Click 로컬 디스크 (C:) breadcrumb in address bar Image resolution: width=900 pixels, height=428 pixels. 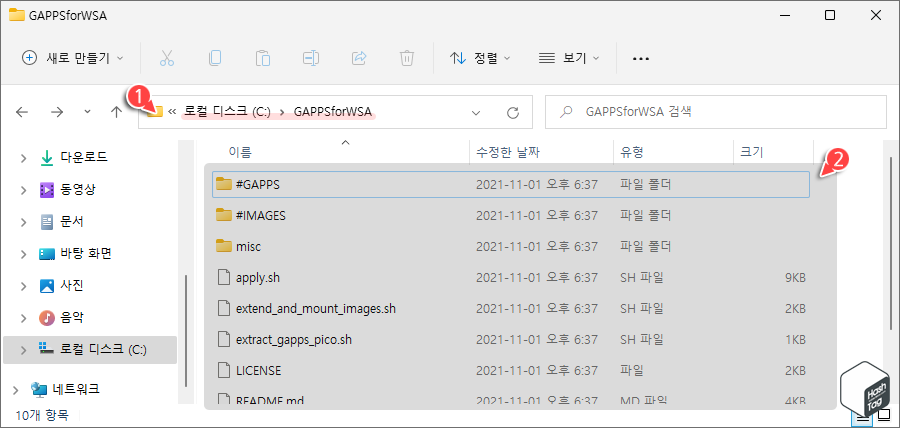click(227, 112)
